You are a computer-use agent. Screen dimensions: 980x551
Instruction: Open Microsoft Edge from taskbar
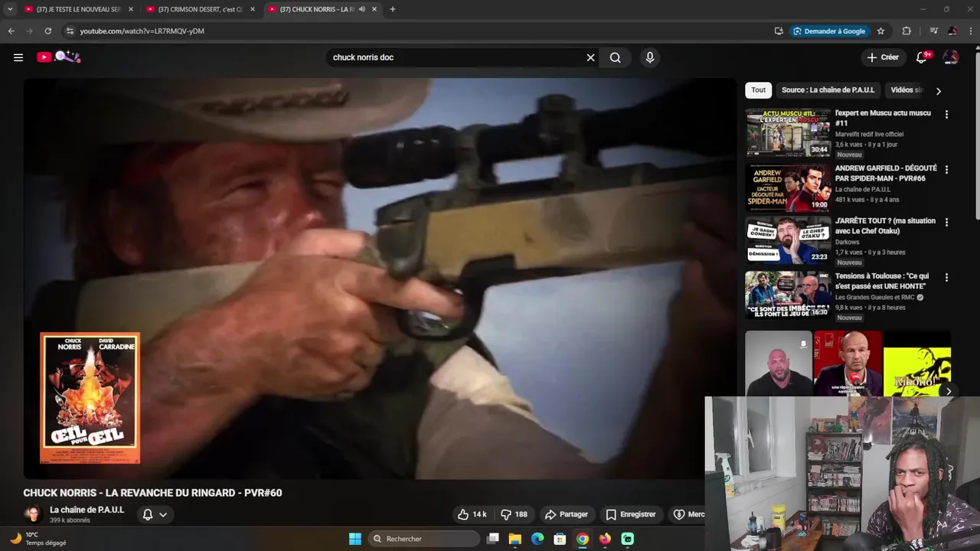tap(537, 539)
